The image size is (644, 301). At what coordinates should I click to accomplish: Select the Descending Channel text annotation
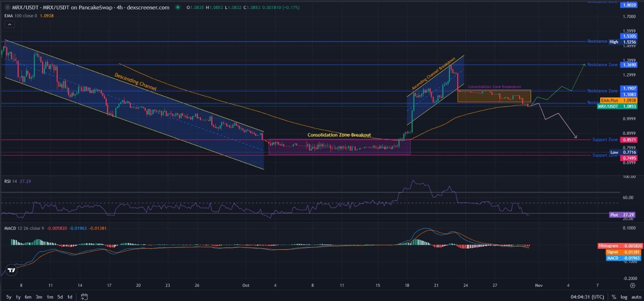click(x=135, y=81)
